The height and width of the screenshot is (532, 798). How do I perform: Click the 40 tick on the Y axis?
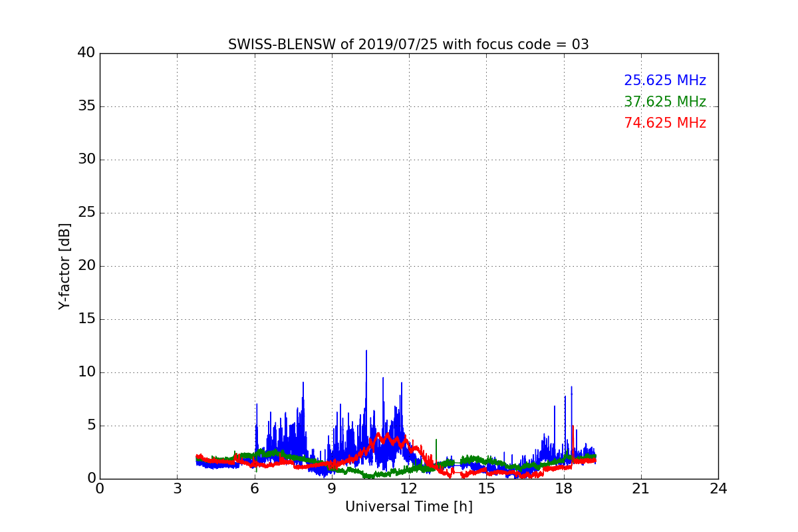pos(86,53)
